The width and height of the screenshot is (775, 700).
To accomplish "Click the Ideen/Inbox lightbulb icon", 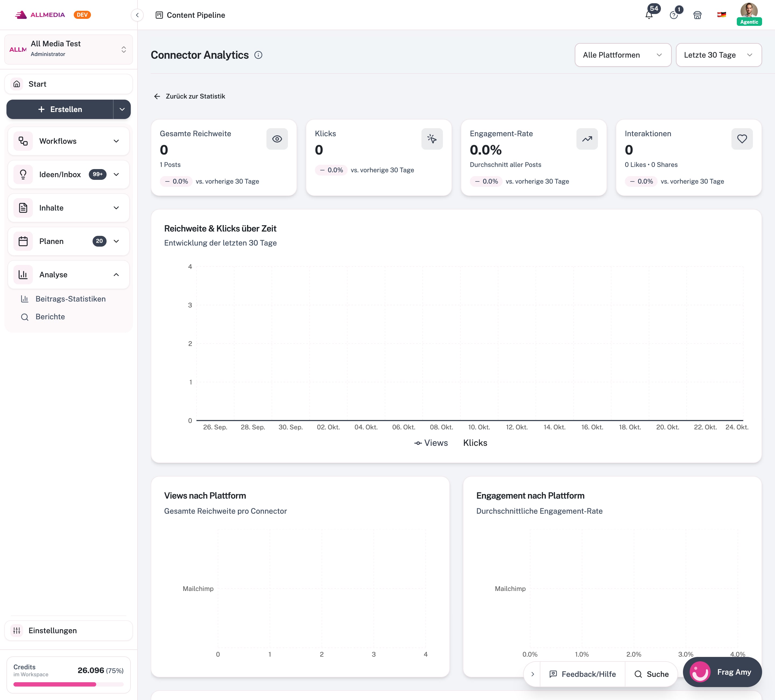I will point(23,175).
